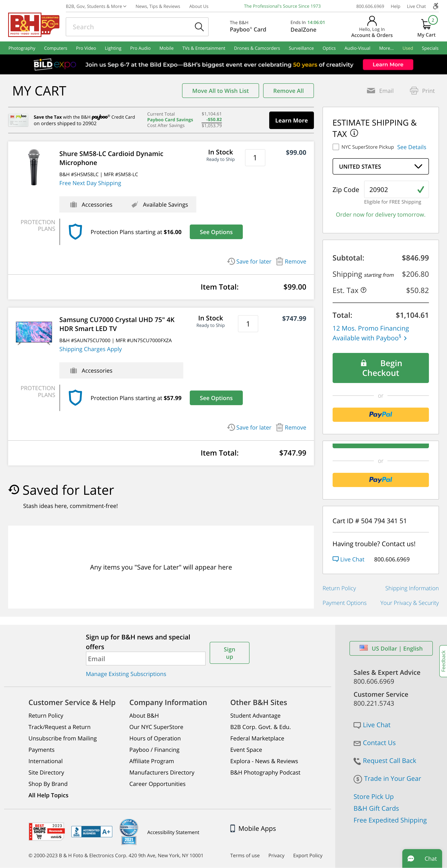Open the United States country dropdown
Screen dimensions: 447x868
380,166
